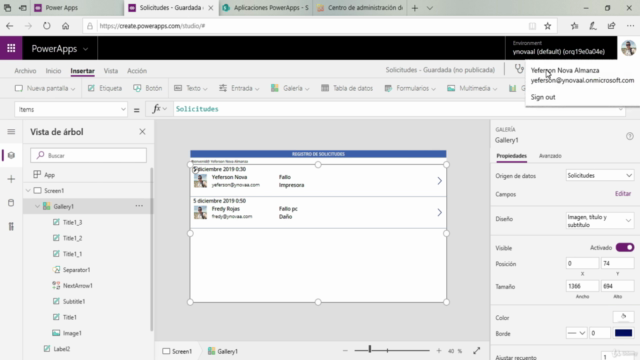Open a new browser tab
The width and height of the screenshot is (640, 360).
(415, 8)
